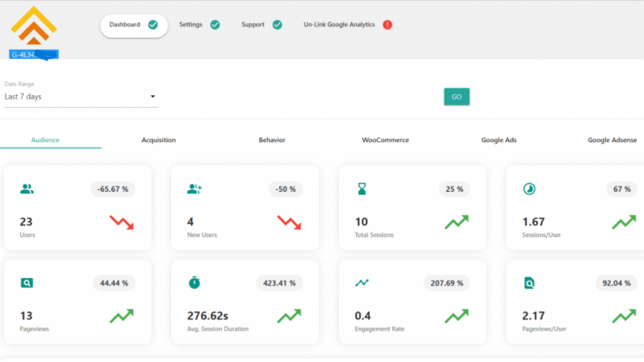
Task: Click the Avg. Session Duration stopwatch icon
Action: coord(194,283)
